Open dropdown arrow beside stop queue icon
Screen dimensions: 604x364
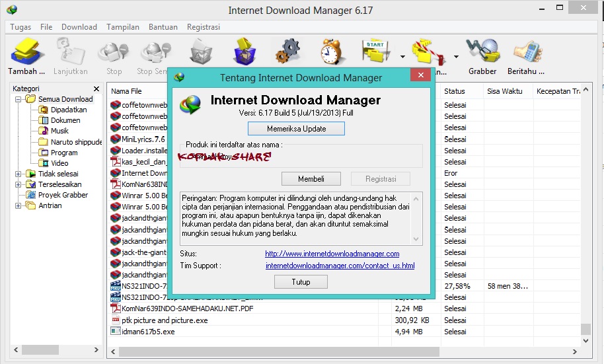456,57
